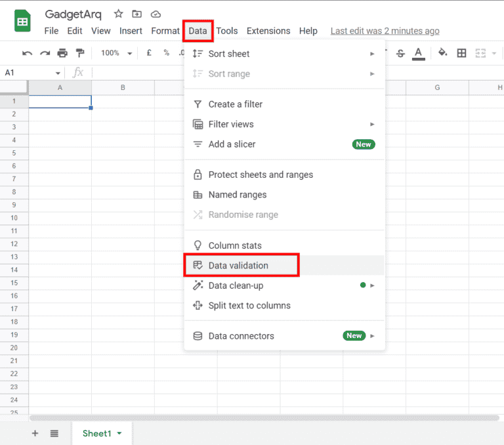Check cloud save status icon
The image size is (504, 445).
point(156,14)
